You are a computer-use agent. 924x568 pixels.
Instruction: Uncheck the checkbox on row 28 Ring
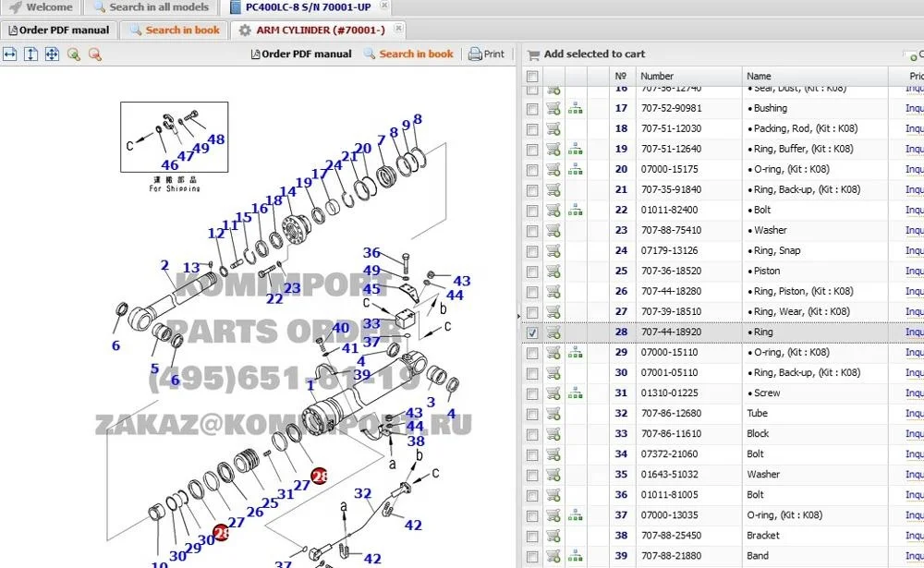(x=532, y=332)
